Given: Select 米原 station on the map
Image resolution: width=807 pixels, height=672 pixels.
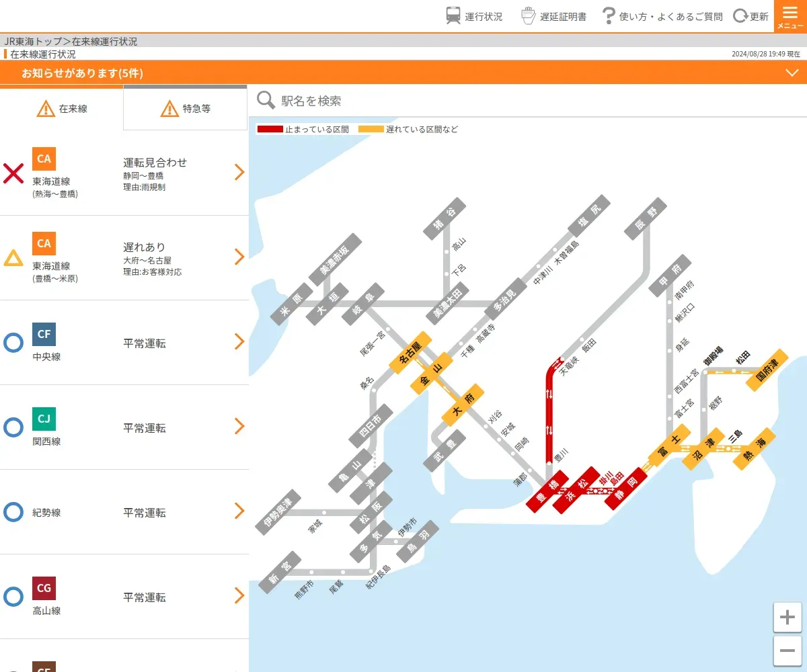Looking at the screenshot, I should tap(292, 305).
